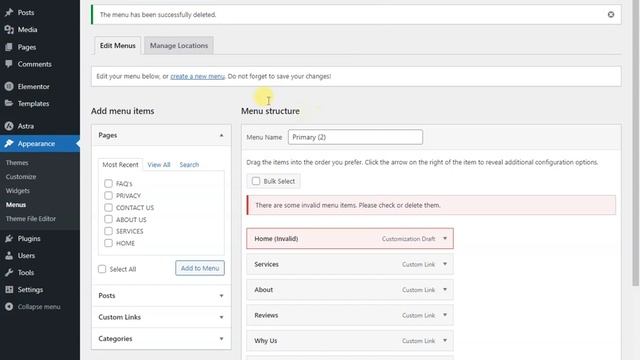Viewport: 640px width, 360px height.
Task: Switch to the Edit Menus tab
Action: (118, 45)
